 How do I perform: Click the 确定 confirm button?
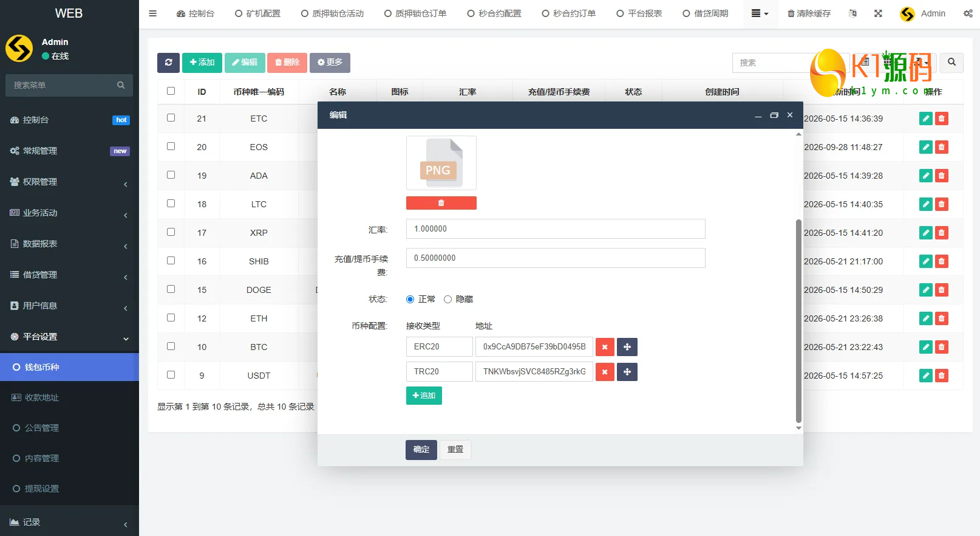[421, 450]
